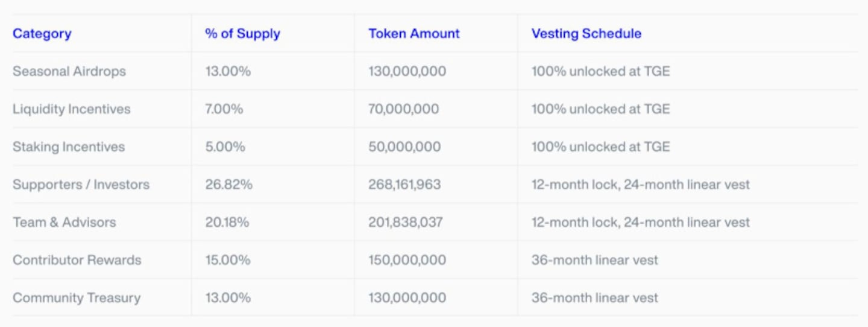This screenshot has width=868, height=327.
Task: Select the 70,000,000 token amount
Action: click(403, 109)
